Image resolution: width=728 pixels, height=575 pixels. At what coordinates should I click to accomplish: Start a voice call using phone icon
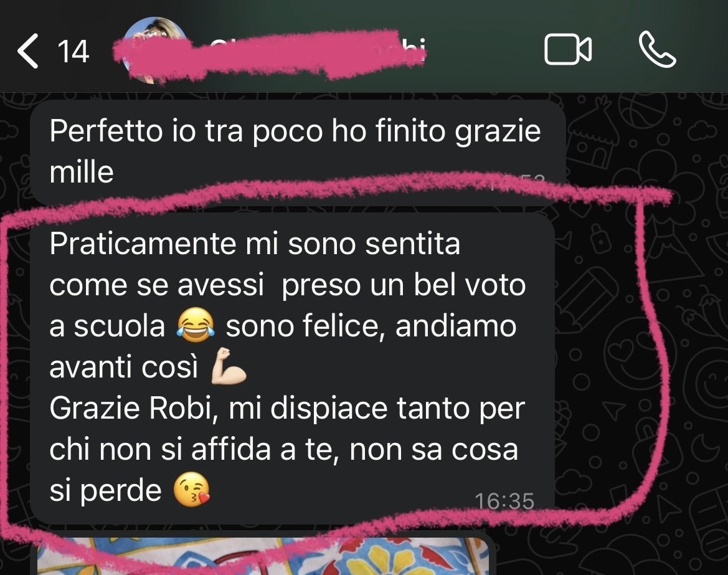click(x=657, y=49)
